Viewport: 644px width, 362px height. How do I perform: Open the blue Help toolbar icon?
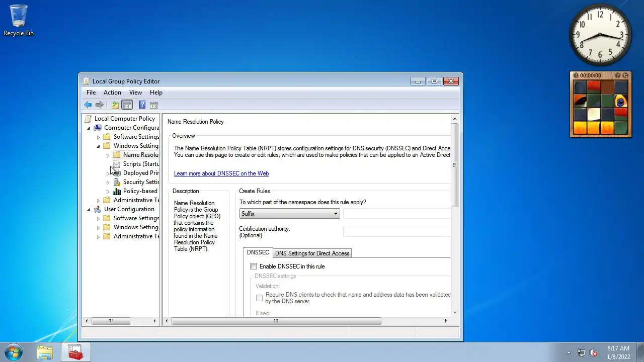coord(142,105)
